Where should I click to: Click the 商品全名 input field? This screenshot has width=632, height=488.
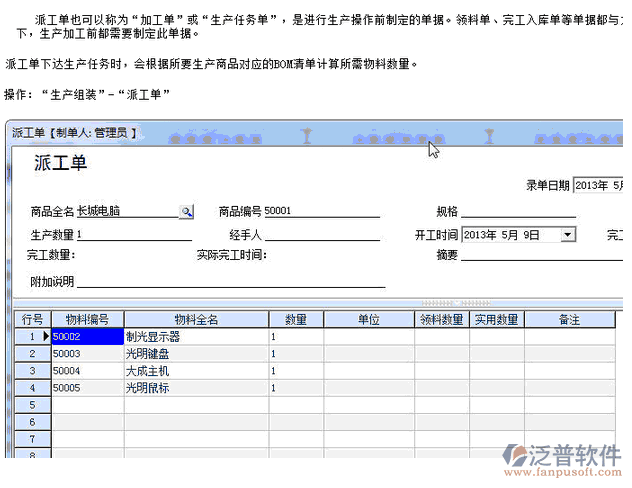coord(126,211)
